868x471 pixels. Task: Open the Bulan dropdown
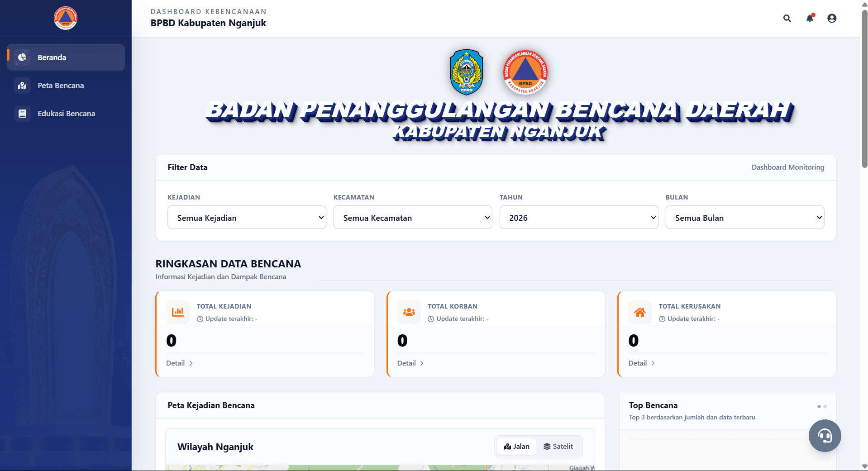pyautogui.click(x=745, y=218)
